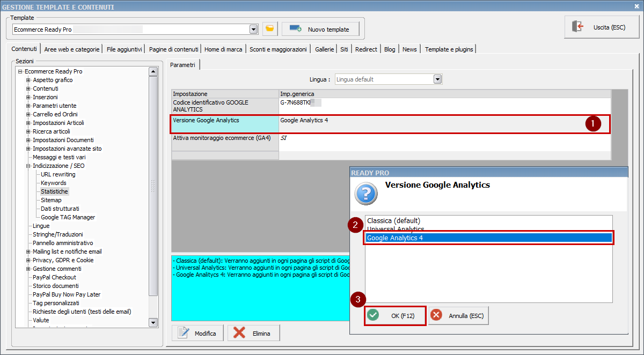This screenshot has width=644, height=355.
Task: Expand the Parametri utente tree node
Action: coord(28,106)
